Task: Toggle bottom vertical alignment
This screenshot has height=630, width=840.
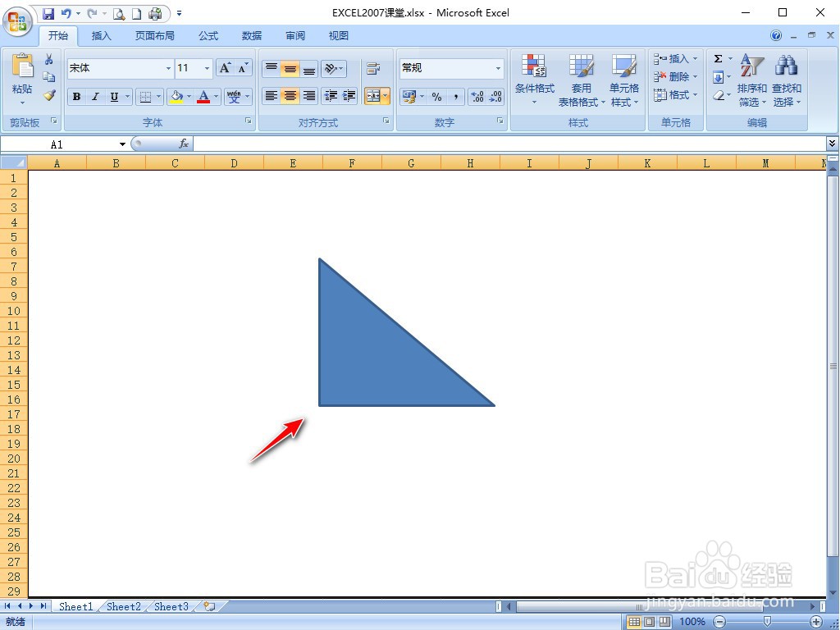Action: click(x=308, y=68)
